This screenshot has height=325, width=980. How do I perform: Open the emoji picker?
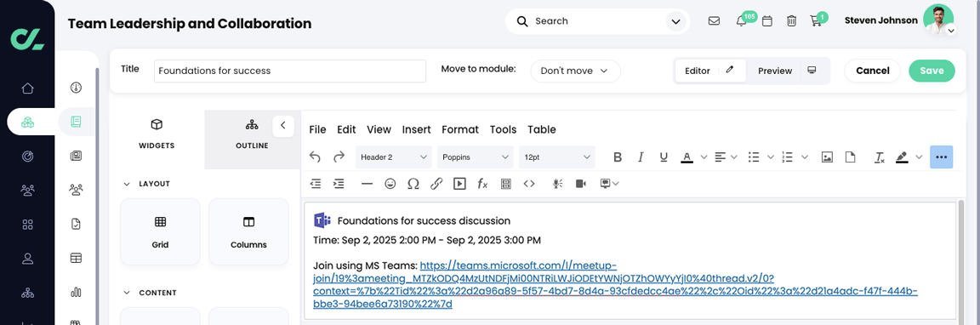point(390,184)
